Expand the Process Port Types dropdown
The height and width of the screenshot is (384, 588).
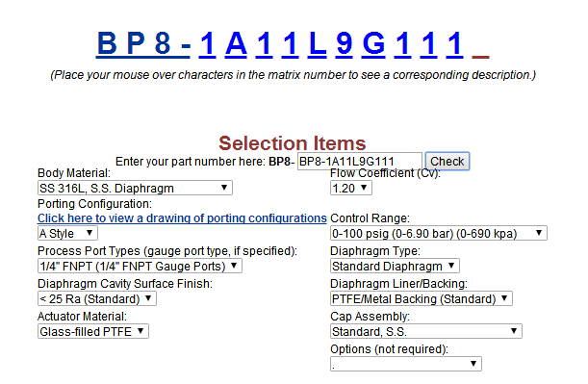point(140,267)
